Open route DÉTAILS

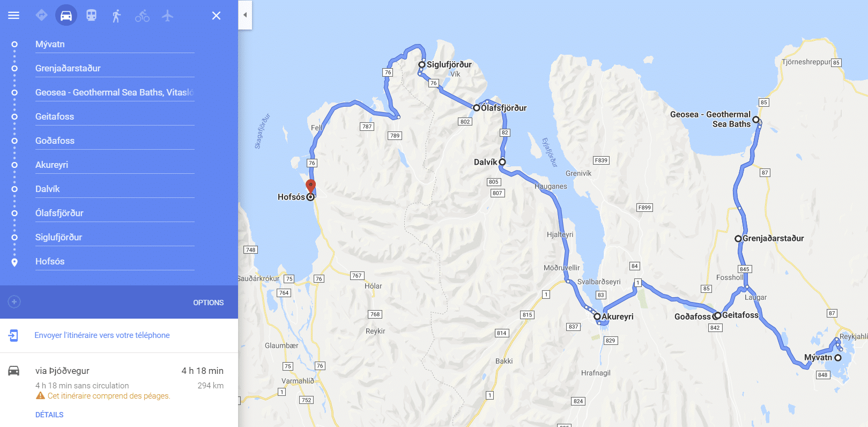[x=49, y=415]
